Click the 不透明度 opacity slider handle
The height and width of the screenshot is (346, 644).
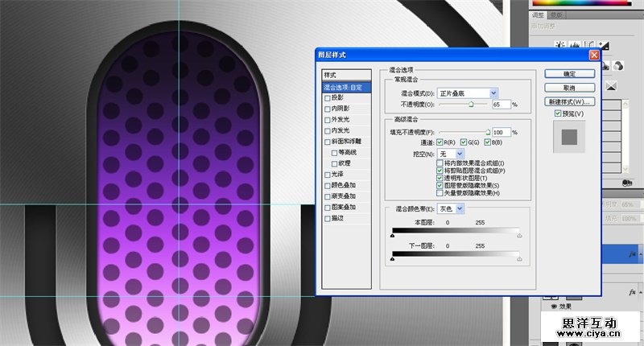(471, 105)
